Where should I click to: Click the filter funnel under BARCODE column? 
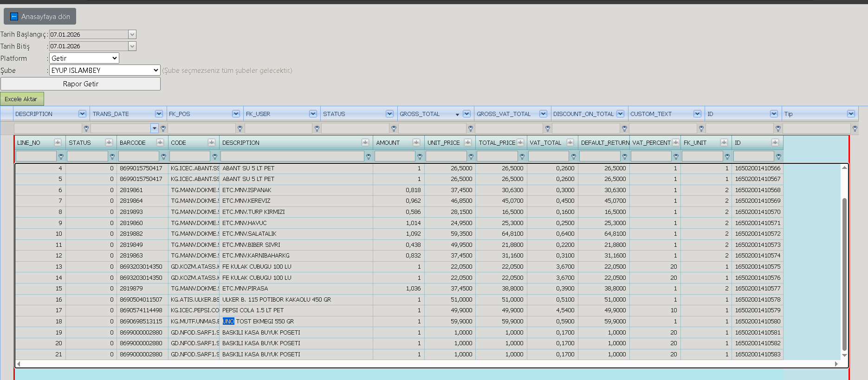coord(163,157)
